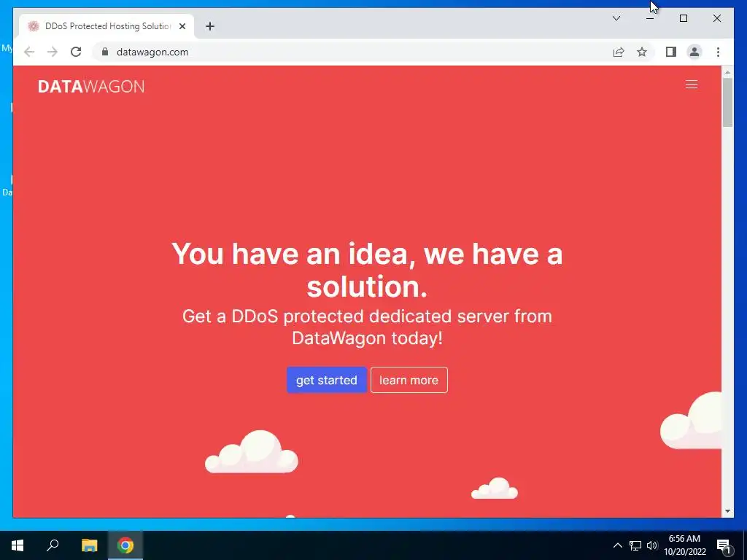Go back to previous page

[x=29, y=52]
